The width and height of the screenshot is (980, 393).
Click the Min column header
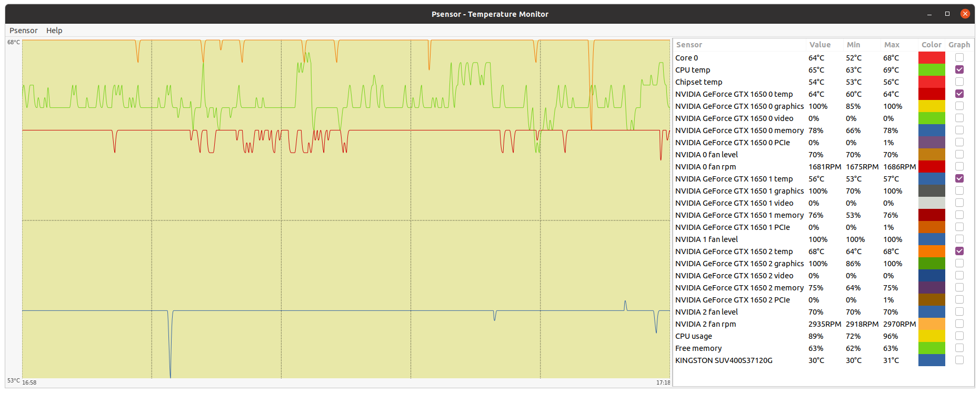click(x=853, y=45)
